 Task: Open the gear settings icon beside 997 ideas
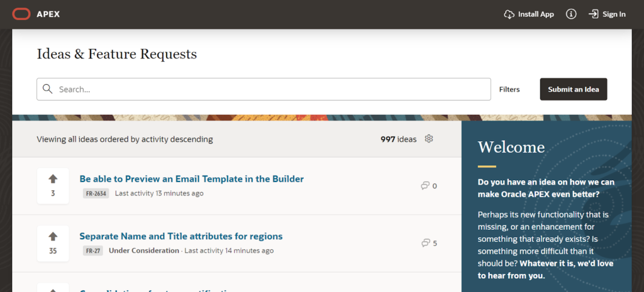(429, 139)
